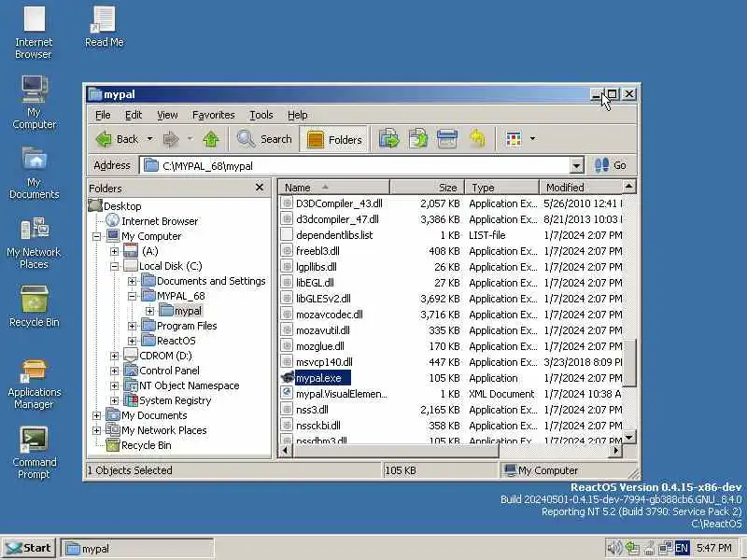The height and width of the screenshot is (560, 747).
Task: Click the address field C:\MYPAL_68\mypal
Action: 355,166
